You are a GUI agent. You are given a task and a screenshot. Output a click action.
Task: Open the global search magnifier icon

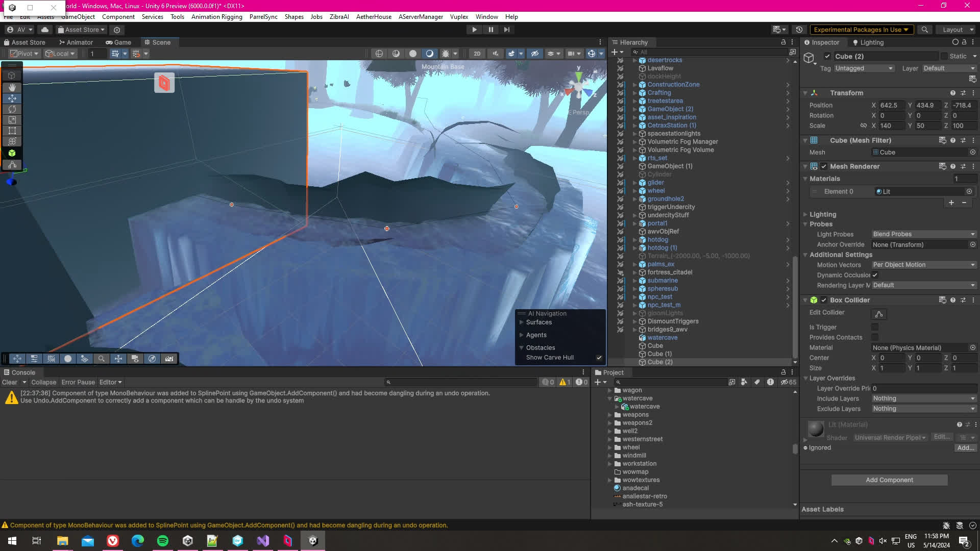924,30
